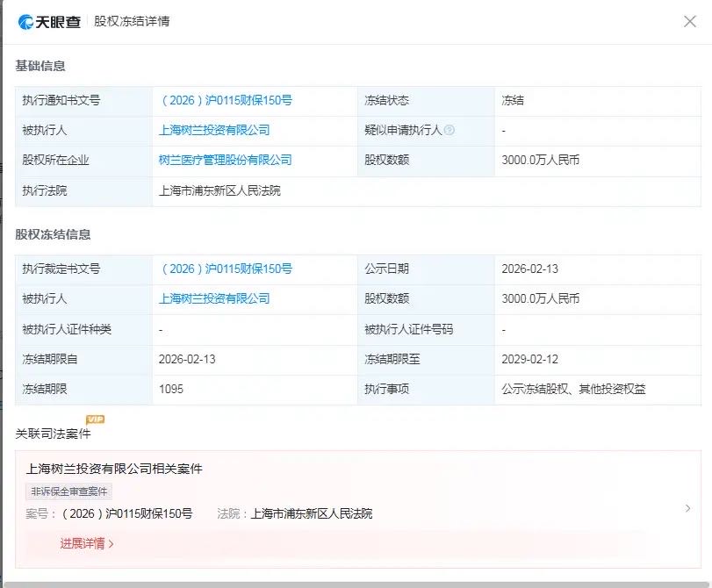Click the 非诉保全审查案件 tag
The image size is (712, 588).
69,492
